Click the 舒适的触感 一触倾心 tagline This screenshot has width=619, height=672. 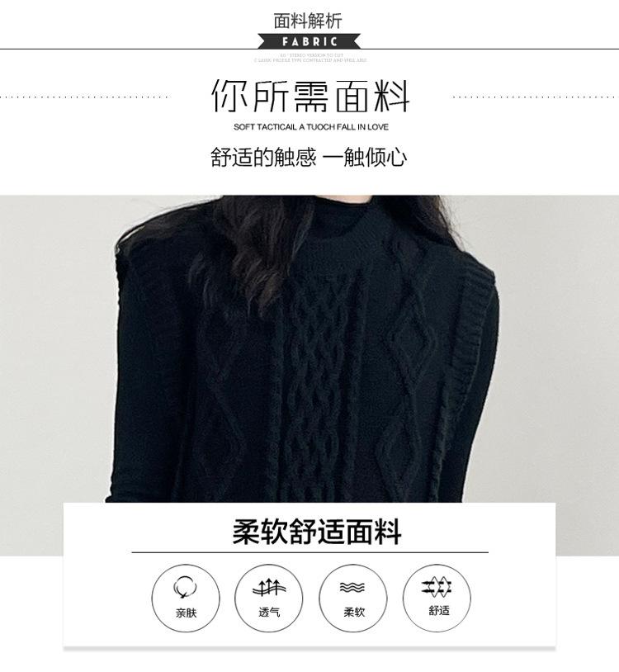click(x=309, y=157)
